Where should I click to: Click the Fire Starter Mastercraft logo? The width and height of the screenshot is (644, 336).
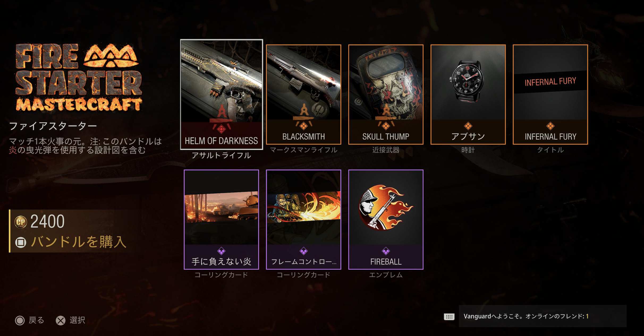click(x=79, y=77)
